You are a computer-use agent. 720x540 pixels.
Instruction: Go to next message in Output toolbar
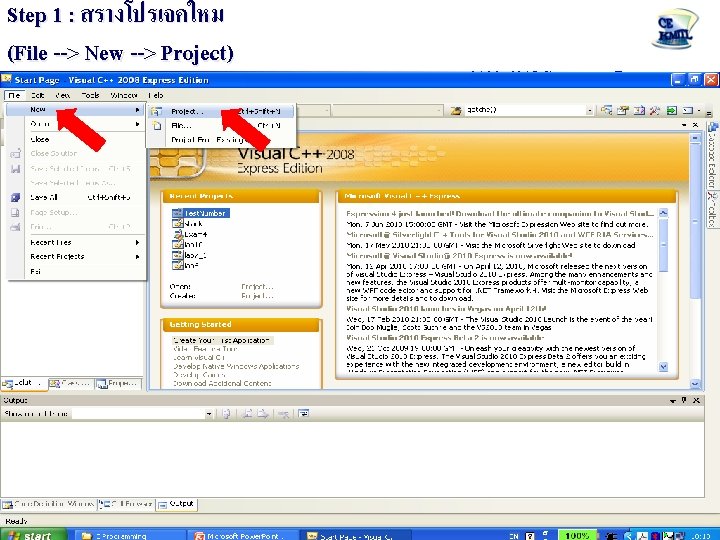point(263,414)
